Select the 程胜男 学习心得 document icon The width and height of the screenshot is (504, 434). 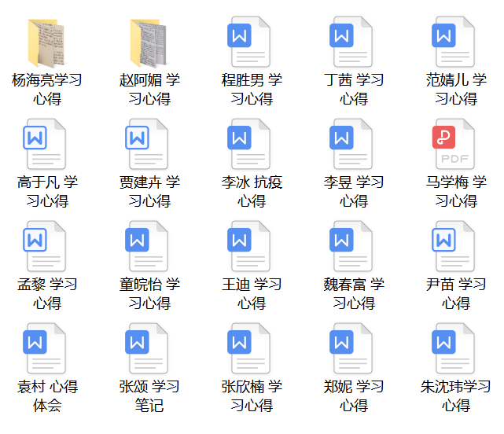248,42
